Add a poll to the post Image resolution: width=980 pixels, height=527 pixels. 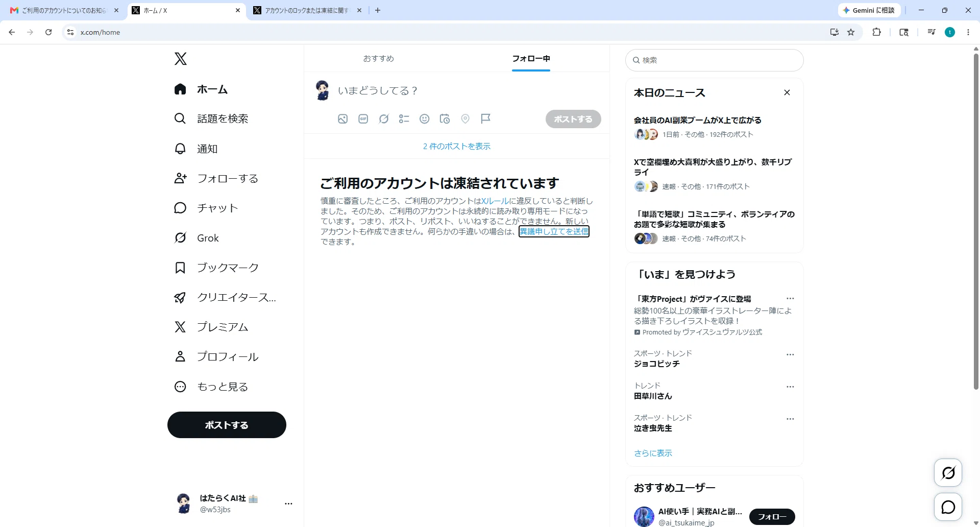(404, 119)
